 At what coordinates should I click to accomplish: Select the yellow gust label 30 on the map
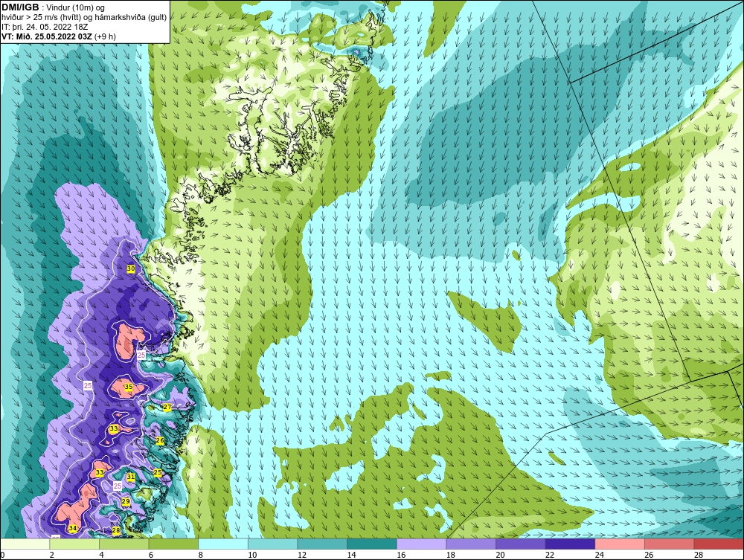[131, 269]
